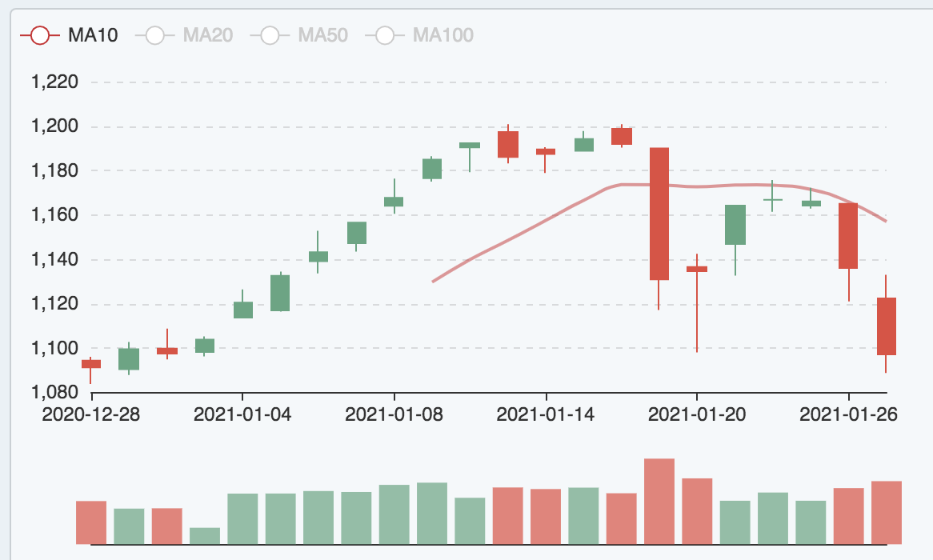The image size is (933, 560).
Task: Click the tallest red candlestick body
Action: [659, 214]
